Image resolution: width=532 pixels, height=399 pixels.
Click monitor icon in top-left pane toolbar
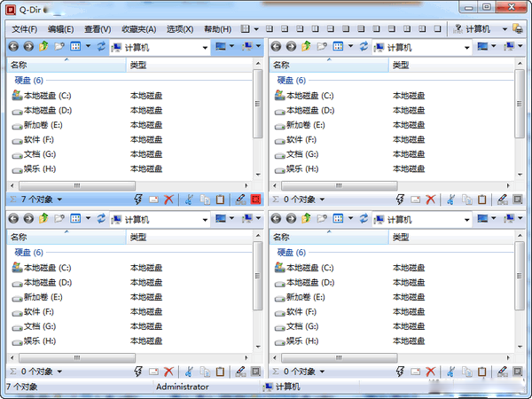pyautogui.click(x=221, y=46)
